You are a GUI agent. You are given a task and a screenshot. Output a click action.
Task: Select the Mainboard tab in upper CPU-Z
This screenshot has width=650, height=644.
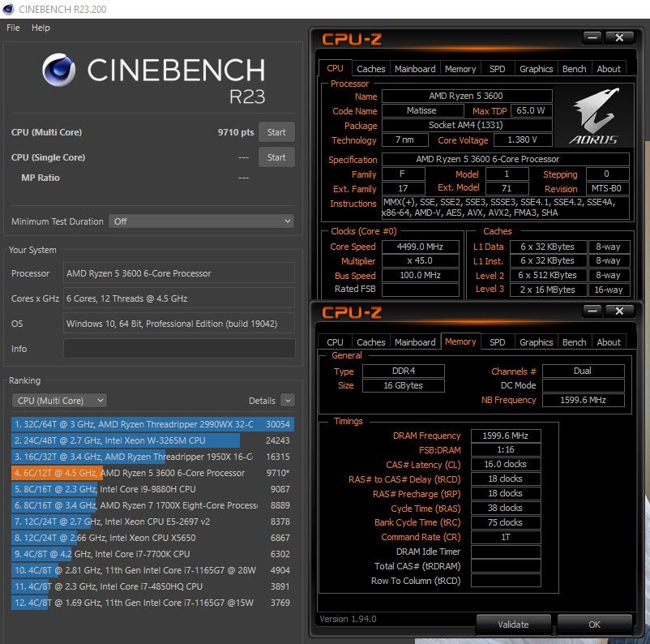point(415,69)
